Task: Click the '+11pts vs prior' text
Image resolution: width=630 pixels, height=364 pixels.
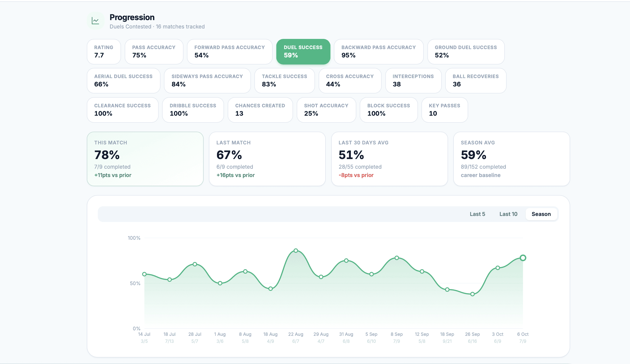Action: click(x=113, y=175)
